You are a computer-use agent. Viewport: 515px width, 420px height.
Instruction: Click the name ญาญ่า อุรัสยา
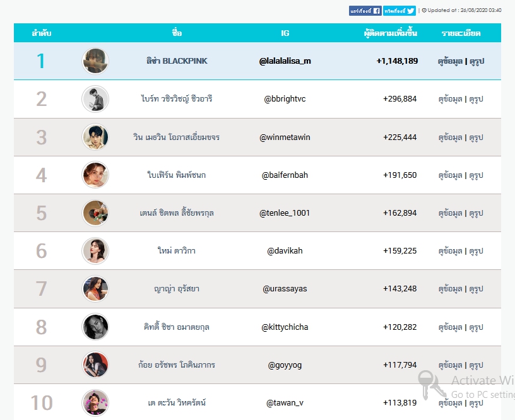pyautogui.click(x=177, y=289)
